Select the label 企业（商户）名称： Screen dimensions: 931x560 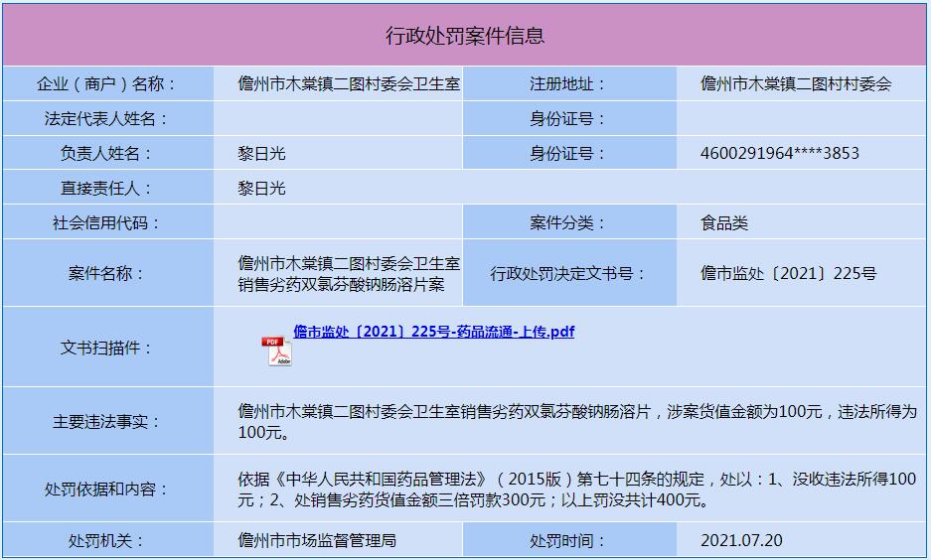click(107, 83)
